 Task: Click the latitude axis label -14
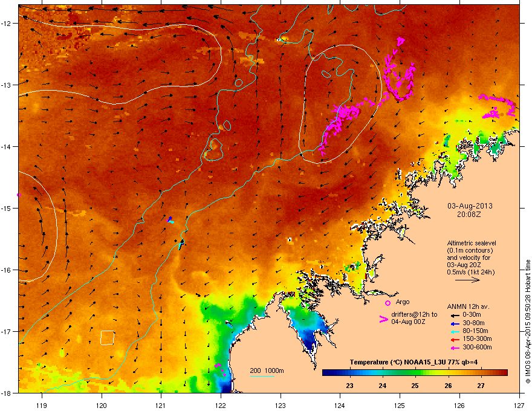7,147
